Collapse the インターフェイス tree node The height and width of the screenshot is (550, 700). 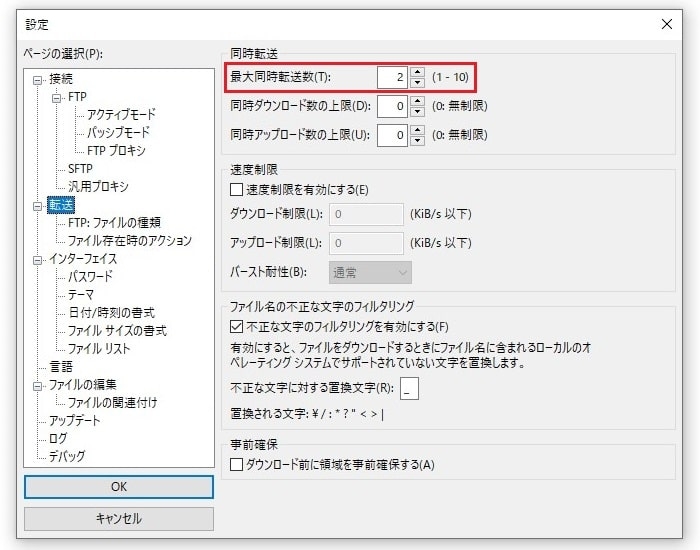pos(39,259)
